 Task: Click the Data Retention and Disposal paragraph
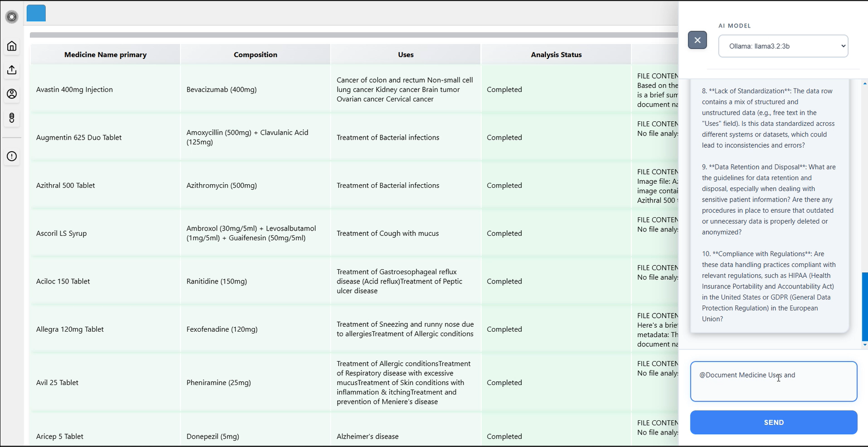(x=769, y=199)
